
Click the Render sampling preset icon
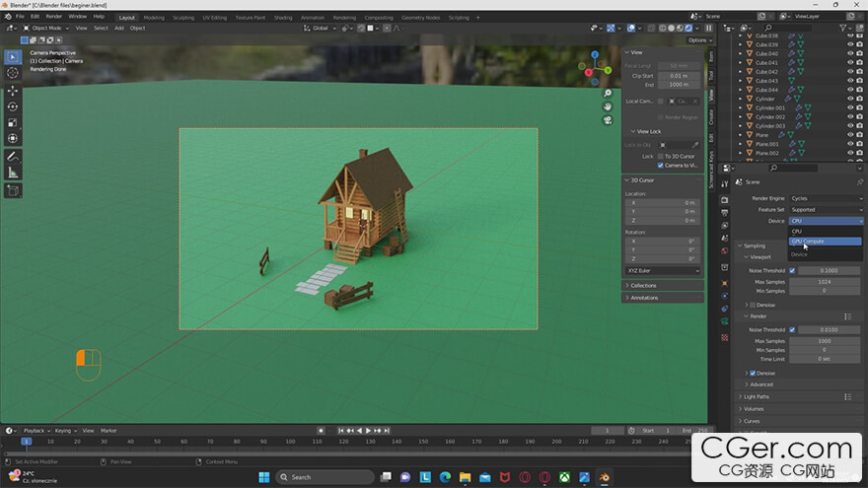847,316
